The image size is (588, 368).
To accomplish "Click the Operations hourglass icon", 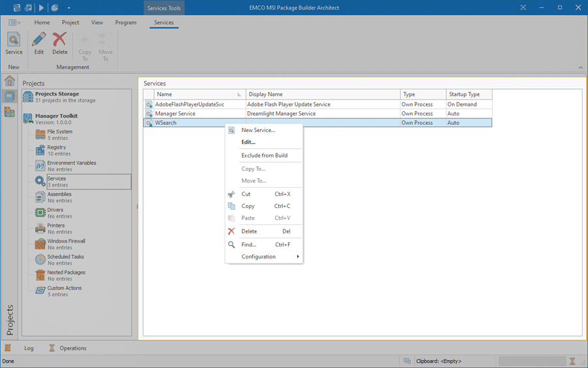I will click(52, 348).
